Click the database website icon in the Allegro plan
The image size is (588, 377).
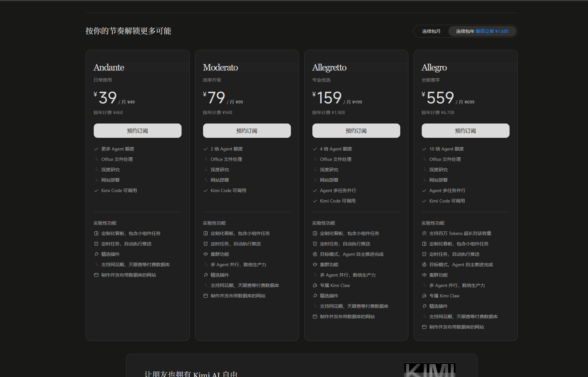coord(424,327)
